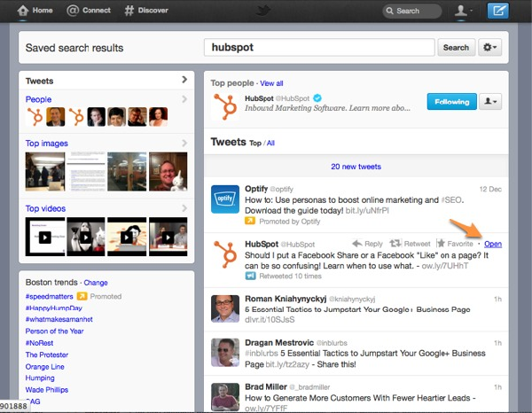Viewport: 532px width, 413px height.
Task: Favorite the HubSpot tweet
Action: coord(455,244)
